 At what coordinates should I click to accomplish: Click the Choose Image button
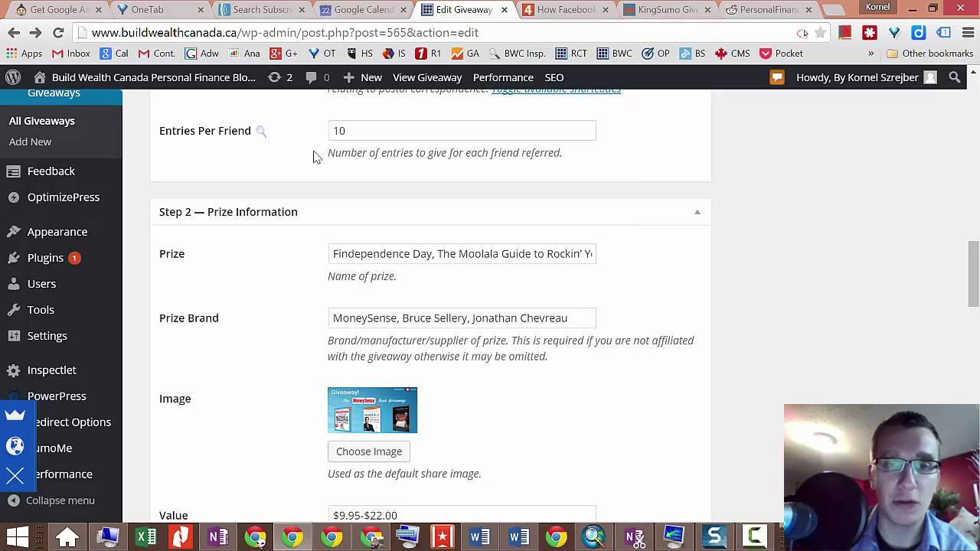point(369,452)
